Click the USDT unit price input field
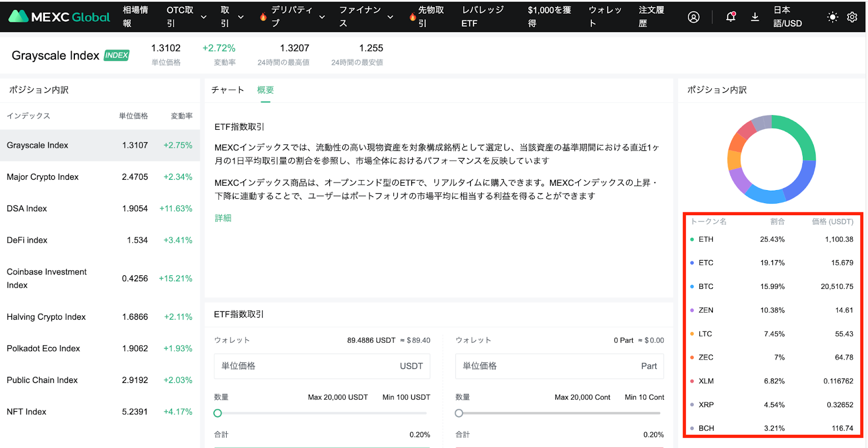The width and height of the screenshot is (868, 448). coord(322,366)
